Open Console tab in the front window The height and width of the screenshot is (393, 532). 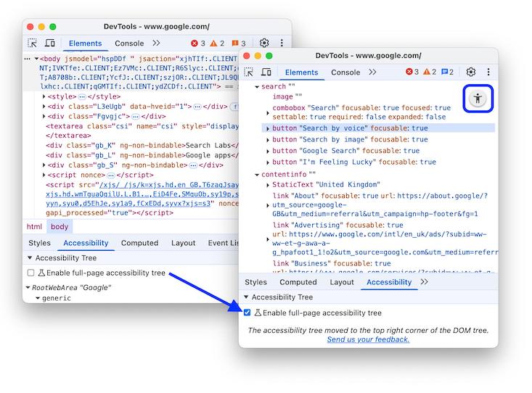pos(345,73)
